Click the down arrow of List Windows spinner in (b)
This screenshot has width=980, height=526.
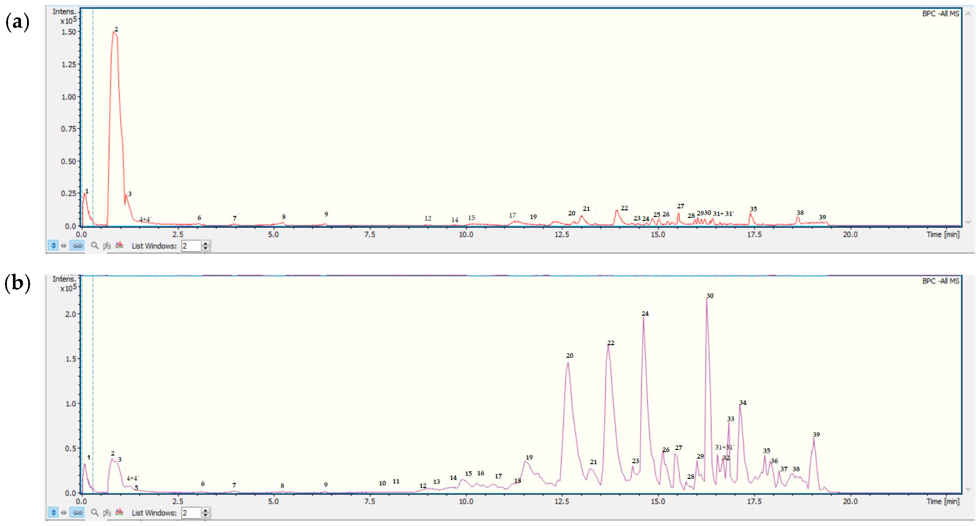click(x=206, y=516)
